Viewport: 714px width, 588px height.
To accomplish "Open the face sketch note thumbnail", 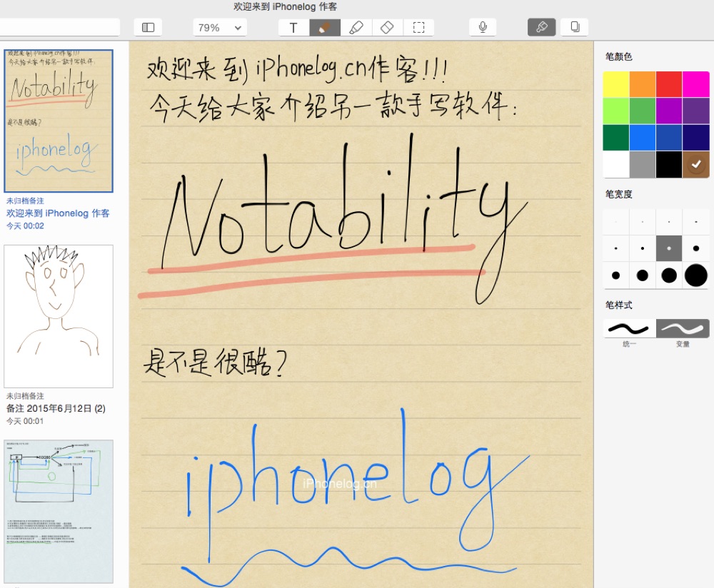I will click(59, 316).
